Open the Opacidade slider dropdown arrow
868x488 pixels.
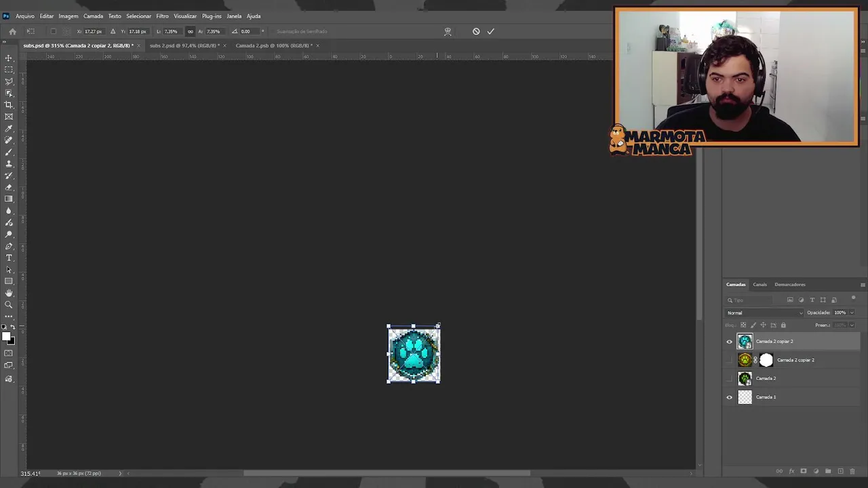pos(852,312)
